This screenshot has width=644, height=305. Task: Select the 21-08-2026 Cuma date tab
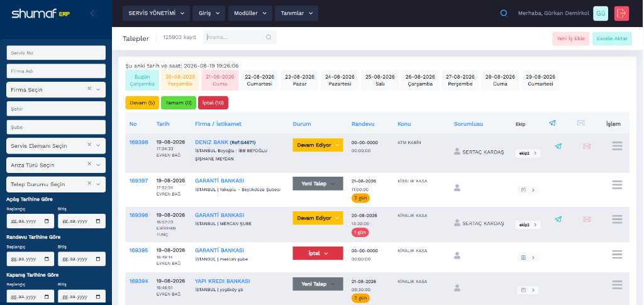pos(219,80)
